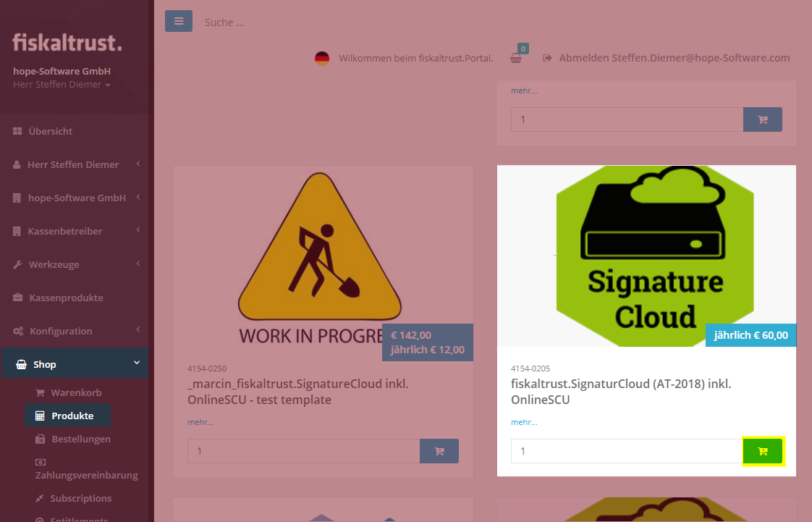Click mehr... under SignaturCloud AT-2018 product

pyautogui.click(x=524, y=423)
